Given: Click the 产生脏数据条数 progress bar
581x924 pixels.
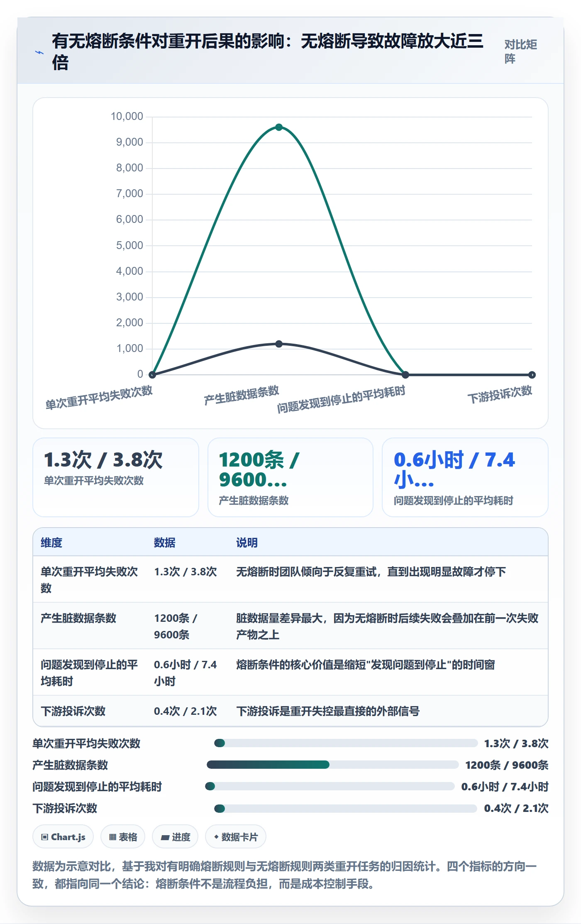Looking at the screenshot, I should (333, 765).
